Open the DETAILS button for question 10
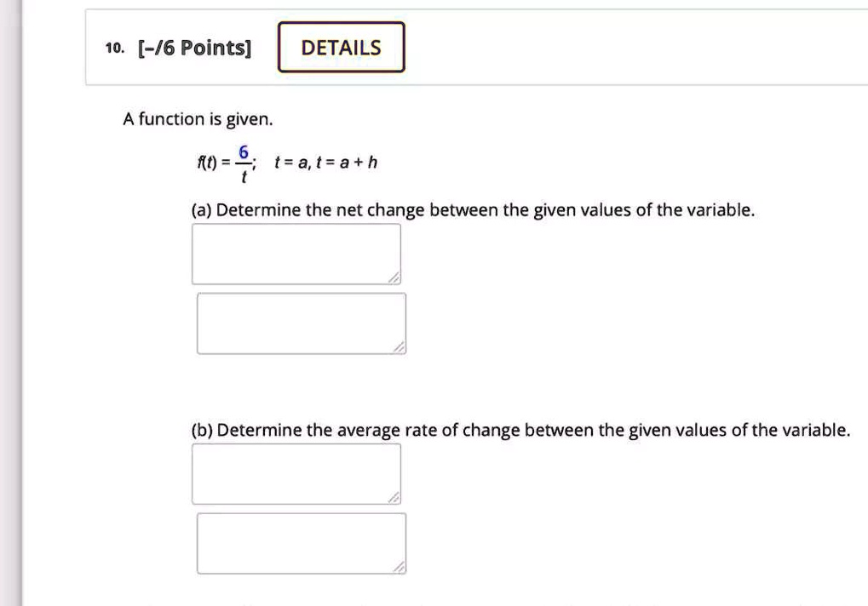Image resolution: width=868 pixels, height=606 pixels. click(341, 47)
